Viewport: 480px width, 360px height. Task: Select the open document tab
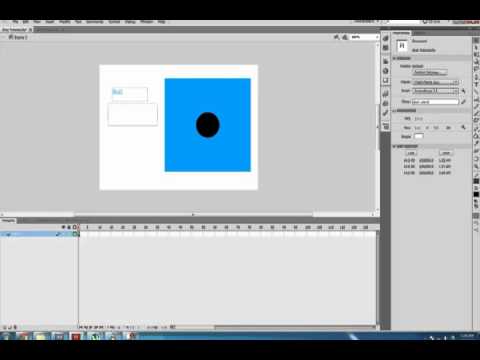16,30
